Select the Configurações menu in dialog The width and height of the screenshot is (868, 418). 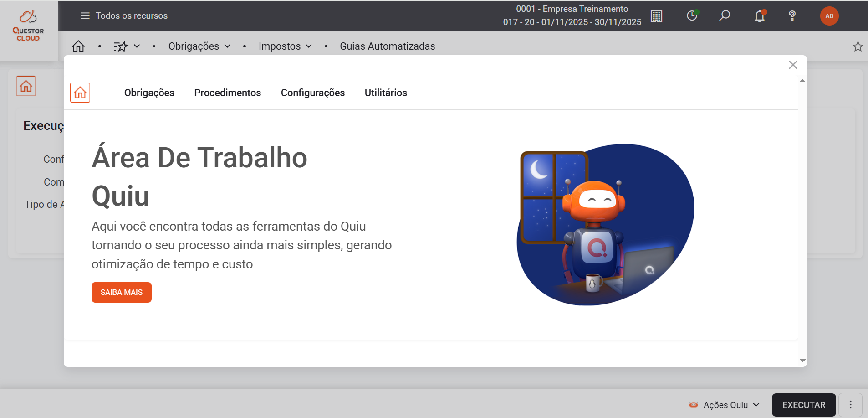[312, 93]
